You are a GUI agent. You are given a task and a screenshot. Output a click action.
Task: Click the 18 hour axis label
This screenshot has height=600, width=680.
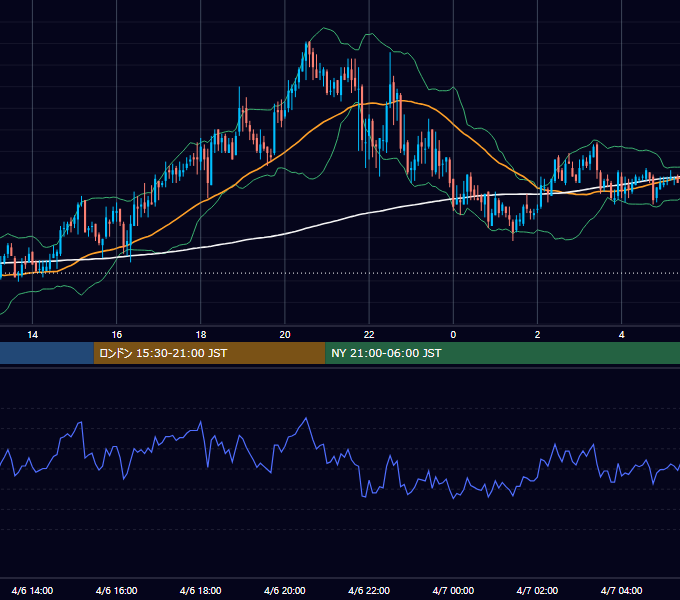pos(201,335)
